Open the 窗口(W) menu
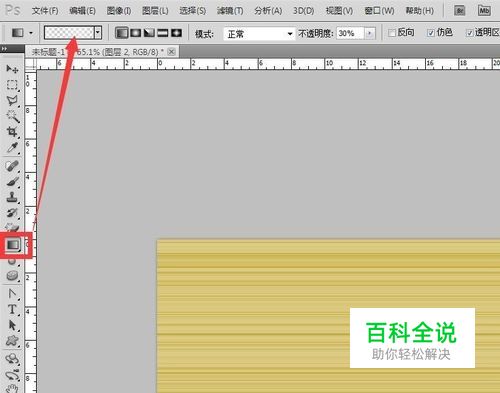Viewport: 500px width, 393px height. pos(379,11)
